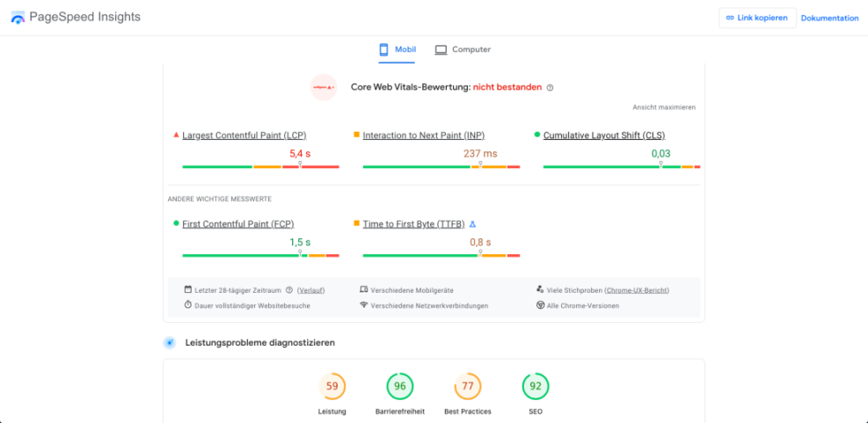Expand view with Ansicht maximieren
Viewport: 868px width, 423px height.
click(664, 107)
